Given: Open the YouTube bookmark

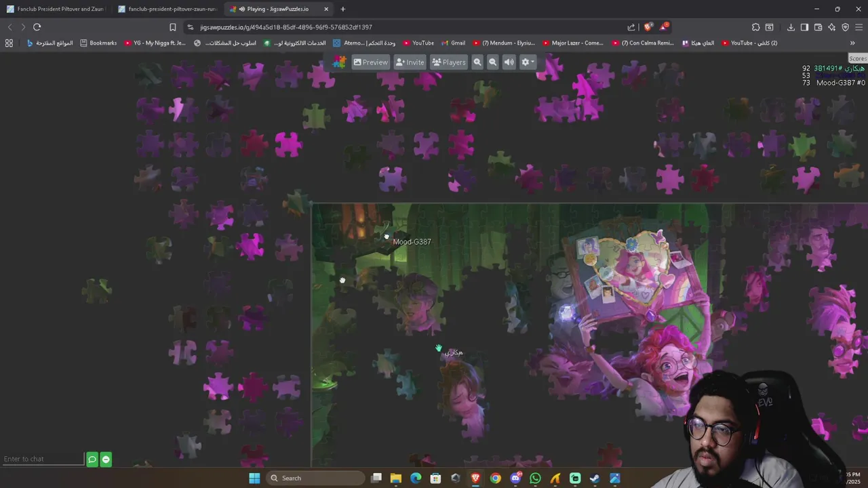Looking at the screenshot, I should coord(418,43).
